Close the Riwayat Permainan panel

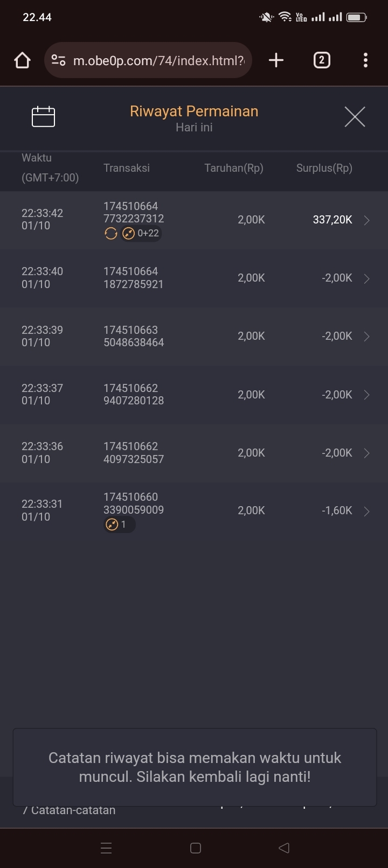click(355, 116)
